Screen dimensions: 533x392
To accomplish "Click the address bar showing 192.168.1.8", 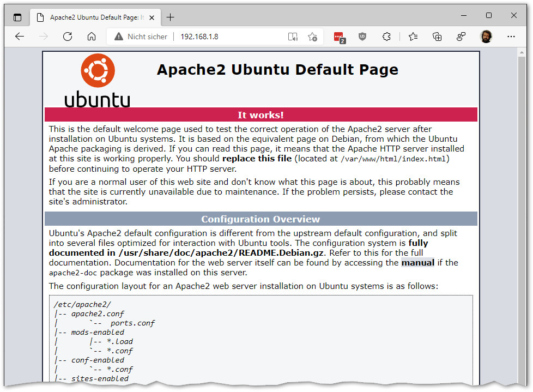I will pos(229,37).
